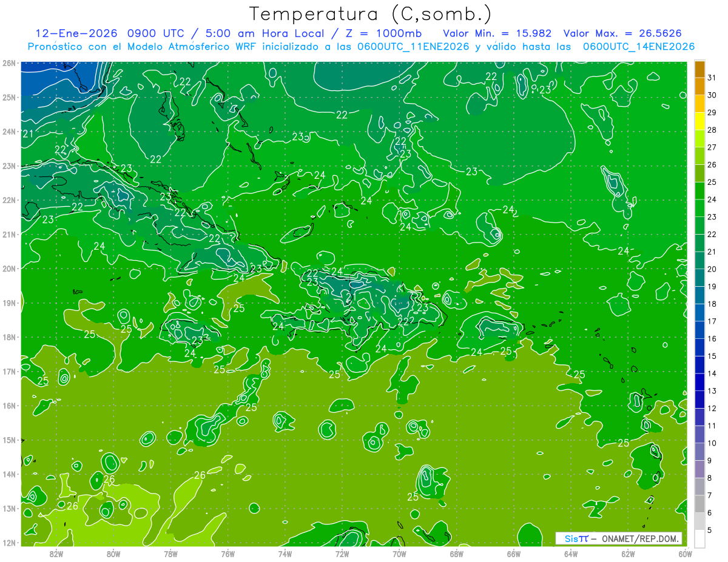The width and height of the screenshot is (728, 562).
Task: Click color scale label 19
Action: pos(712,287)
